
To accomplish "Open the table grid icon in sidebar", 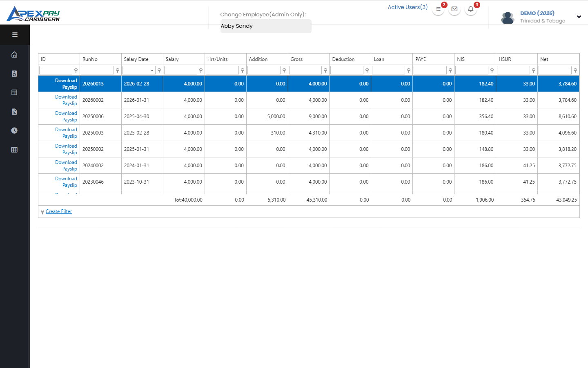I will tap(14, 150).
